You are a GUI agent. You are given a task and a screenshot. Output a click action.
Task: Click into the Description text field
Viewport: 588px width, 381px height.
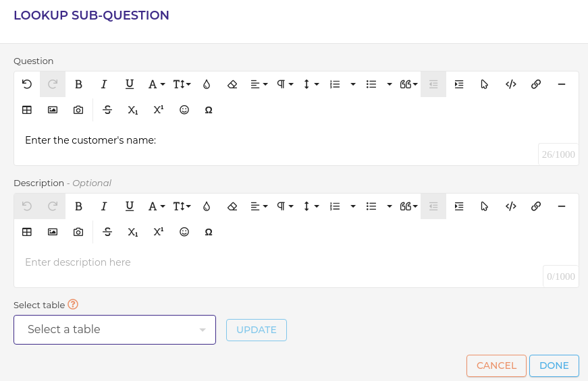coord(270,262)
